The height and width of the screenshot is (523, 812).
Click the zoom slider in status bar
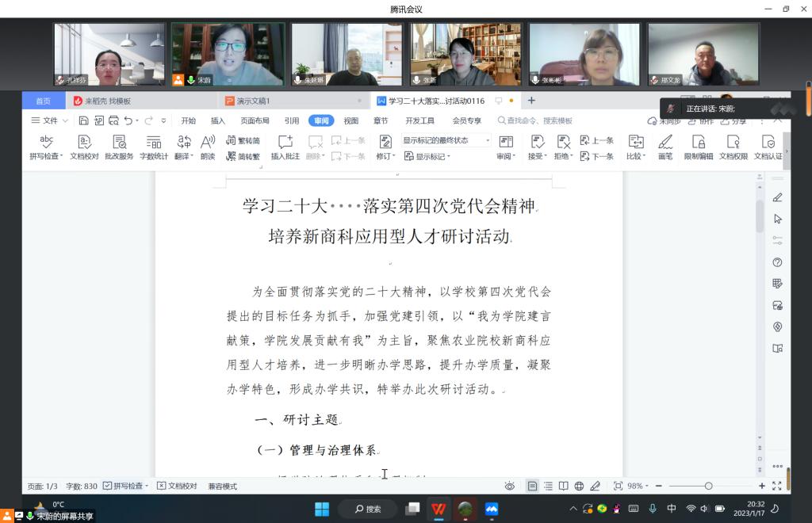pos(708,486)
